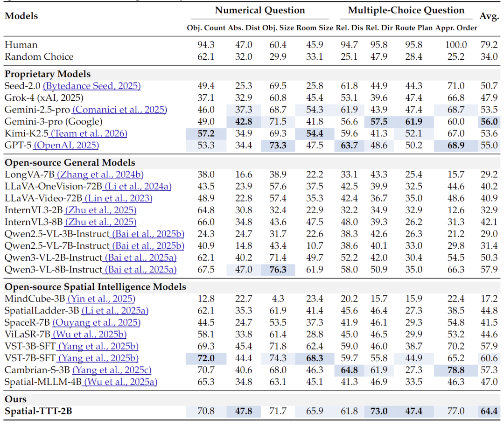Open the Wu et al., 2025b citation

tap(89, 335)
